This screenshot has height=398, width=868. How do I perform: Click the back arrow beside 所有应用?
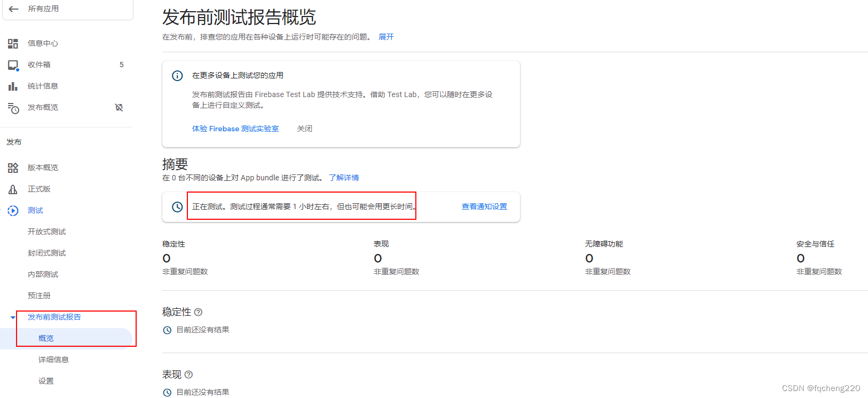tap(14, 9)
